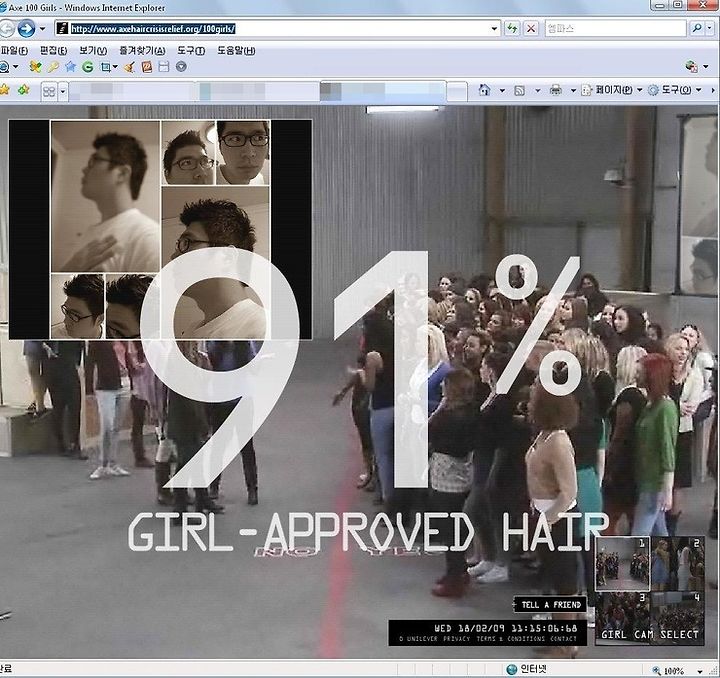Viewport: 720px width, 678px height.
Task: Click the browser Back arrow button
Action: 6,29
